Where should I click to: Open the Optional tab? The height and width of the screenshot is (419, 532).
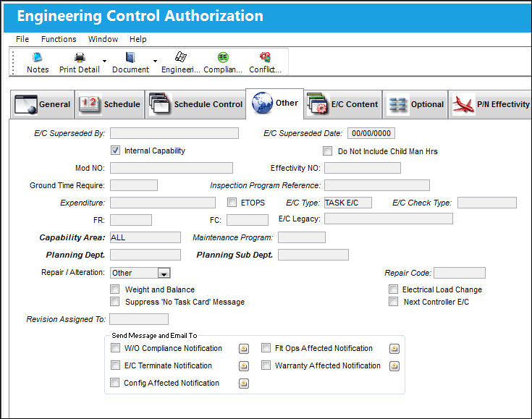pyautogui.click(x=415, y=104)
